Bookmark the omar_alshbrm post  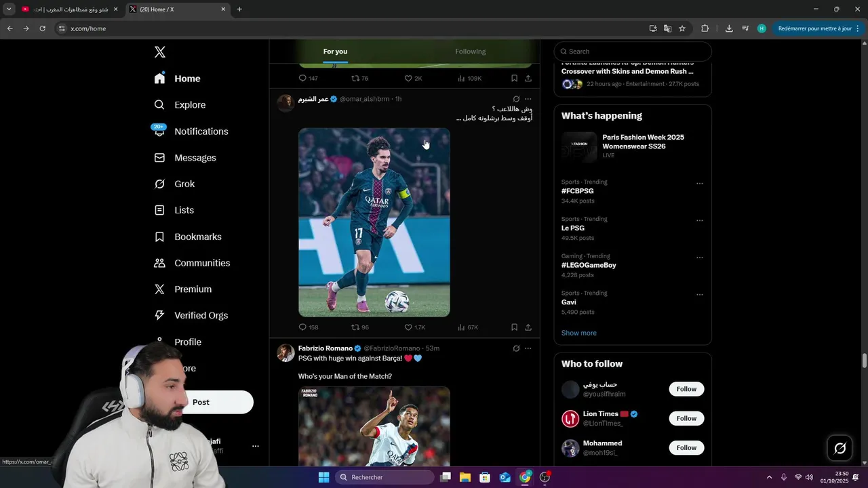[x=514, y=327]
